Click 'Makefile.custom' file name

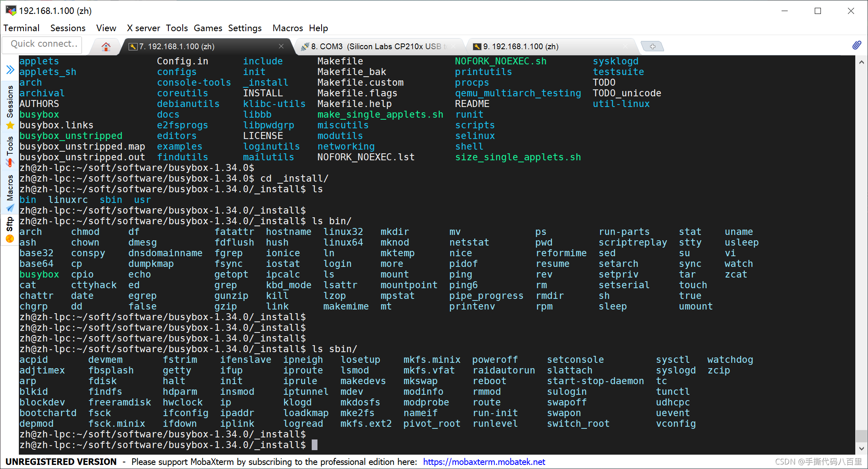(x=360, y=82)
